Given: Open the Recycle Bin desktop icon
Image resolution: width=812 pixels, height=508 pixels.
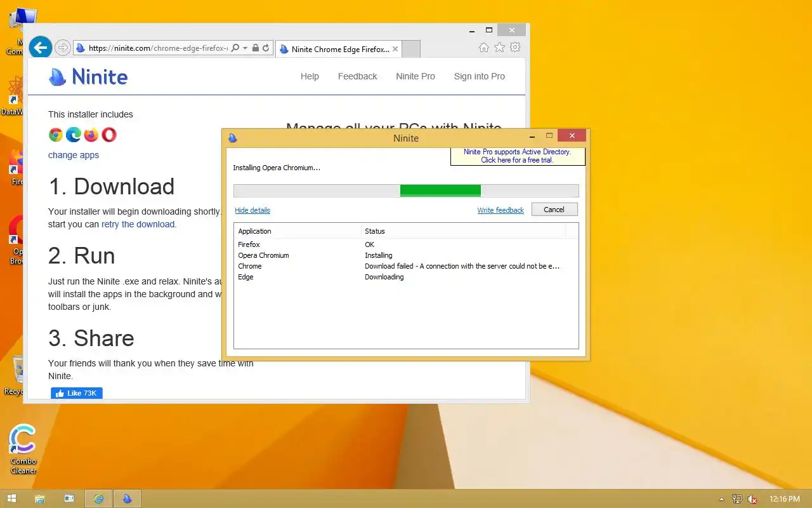Looking at the screenshot, I should (x=15, y=375).
